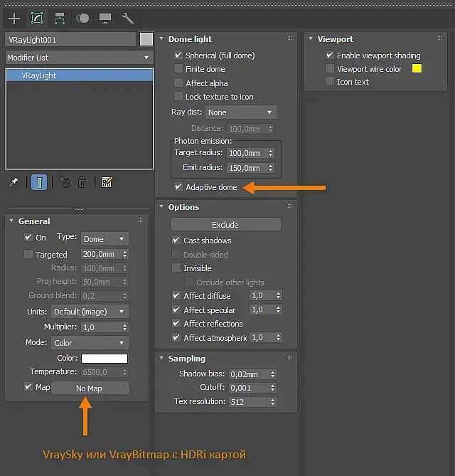455x476 pixels.
Task: Select VRayLight in modifier stack
Action: click(x=80, y=75)
